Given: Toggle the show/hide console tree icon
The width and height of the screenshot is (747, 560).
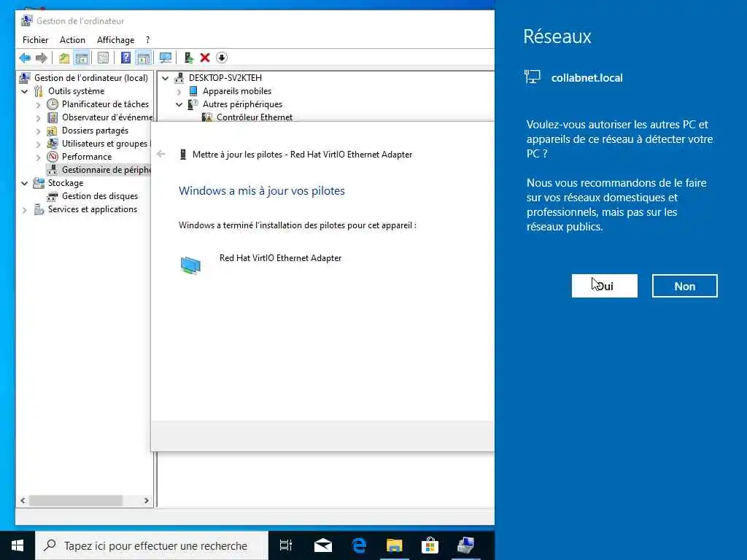Looking at the screenshot, I should pyautogui.click(x=82, y=58).
